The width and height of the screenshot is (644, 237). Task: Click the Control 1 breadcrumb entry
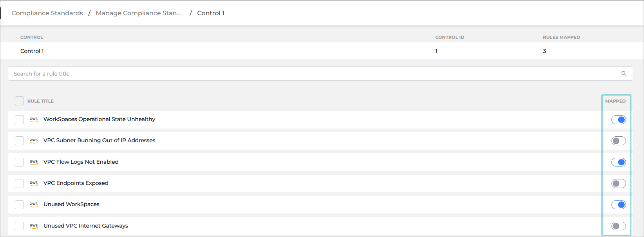tap(211, 13)
